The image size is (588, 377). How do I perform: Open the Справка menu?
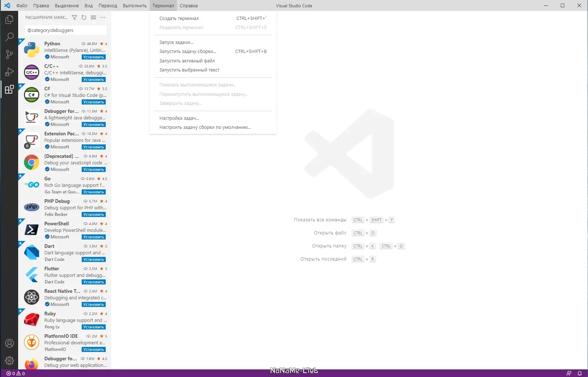pyautogui.click(x=189, y=5)
